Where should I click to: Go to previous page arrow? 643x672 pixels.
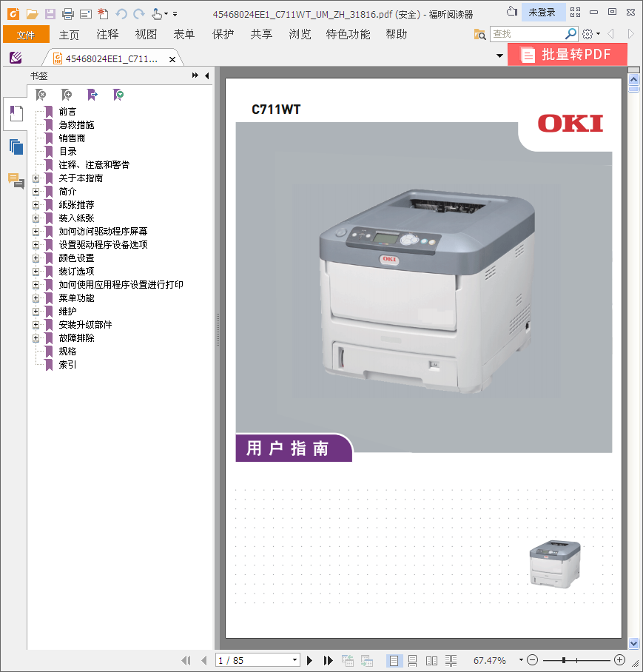pos(204,660)
